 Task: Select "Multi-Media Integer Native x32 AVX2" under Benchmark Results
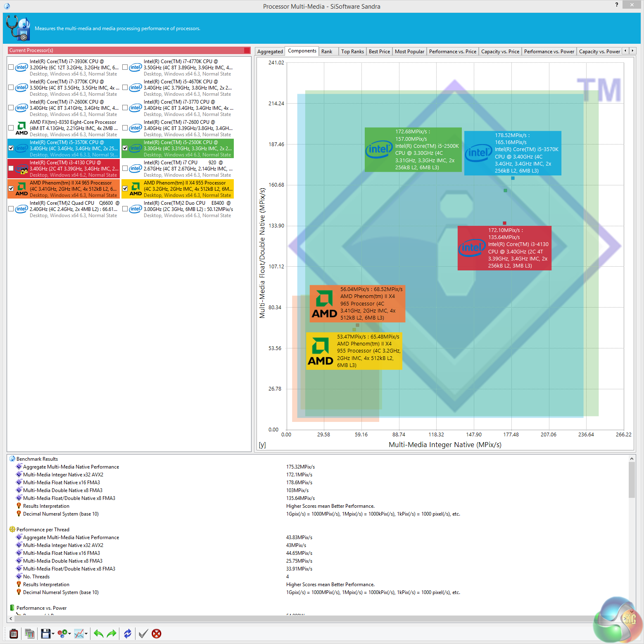point(63,474)
